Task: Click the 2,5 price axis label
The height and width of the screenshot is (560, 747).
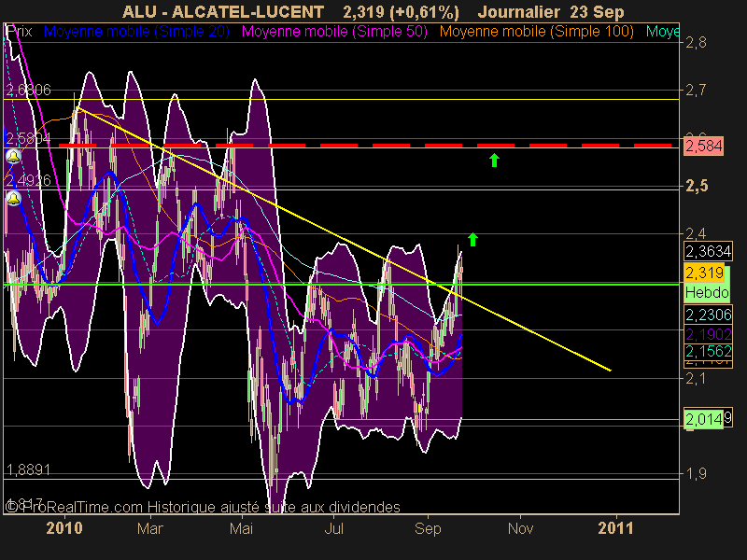Action: point(697,186)
